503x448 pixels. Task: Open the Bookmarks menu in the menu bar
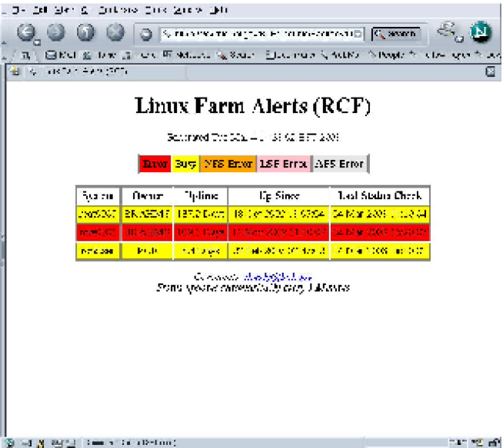118,10
